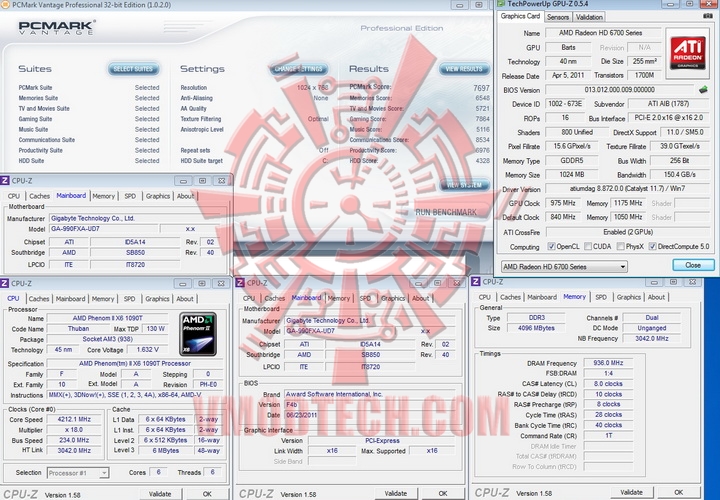Click the Close button in GPU-Z

tap(693, 265)
